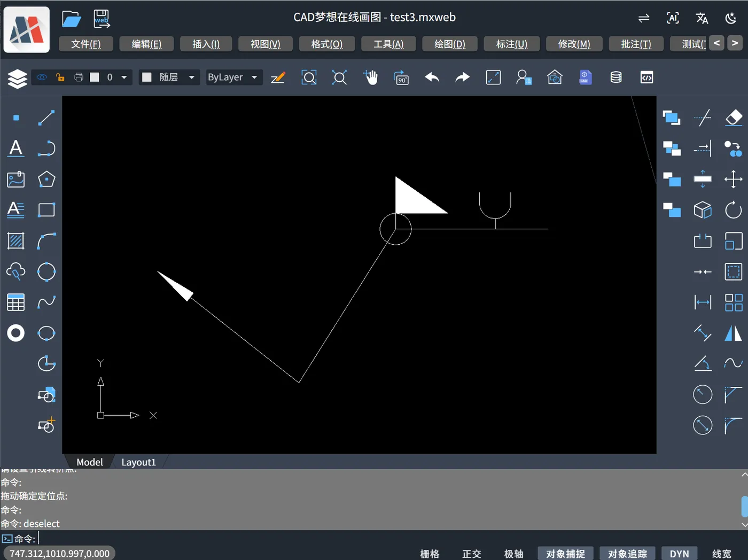Select the Rectangle drawing tool
Screen dimensions: 748x560
tap(46, 210)
